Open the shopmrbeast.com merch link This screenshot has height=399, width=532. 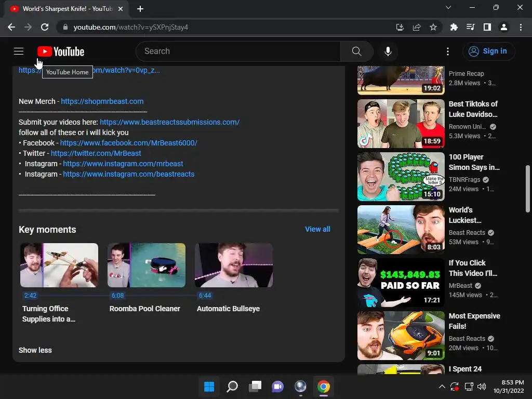[102, 101]
